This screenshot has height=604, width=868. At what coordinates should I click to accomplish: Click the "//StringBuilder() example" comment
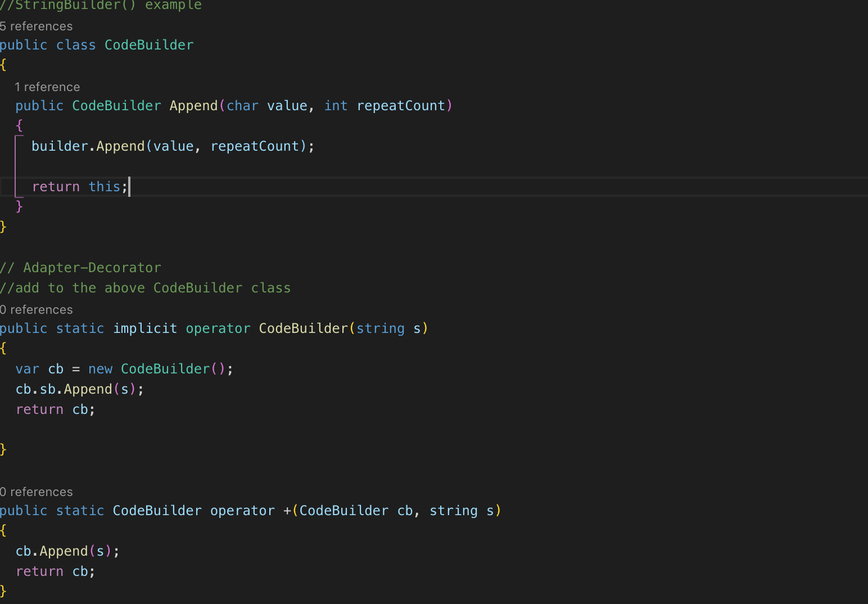101,5
